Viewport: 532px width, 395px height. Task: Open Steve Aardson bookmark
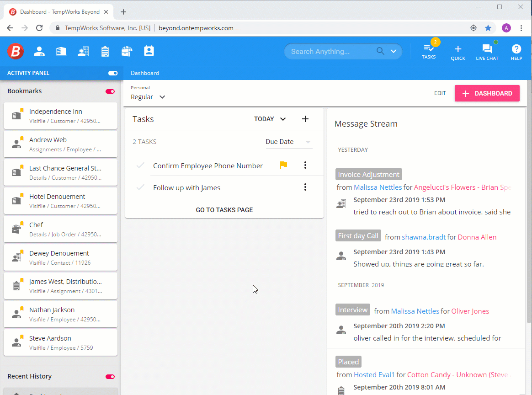click(x=60, y=342)
